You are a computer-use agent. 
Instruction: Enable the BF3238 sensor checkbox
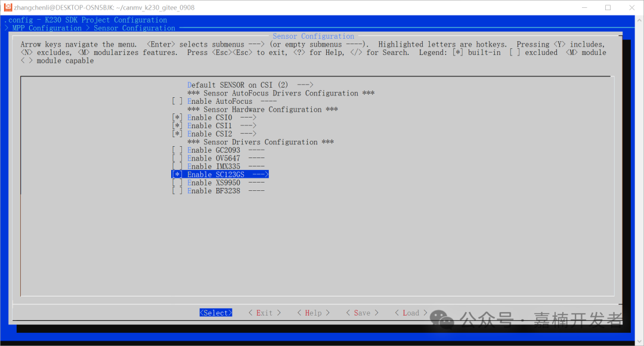click(177, 191)
